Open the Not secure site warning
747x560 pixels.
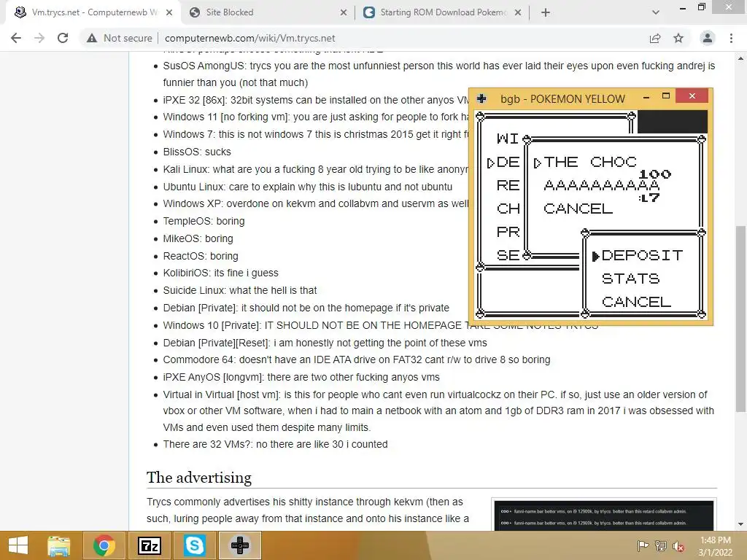pos(119,38)
